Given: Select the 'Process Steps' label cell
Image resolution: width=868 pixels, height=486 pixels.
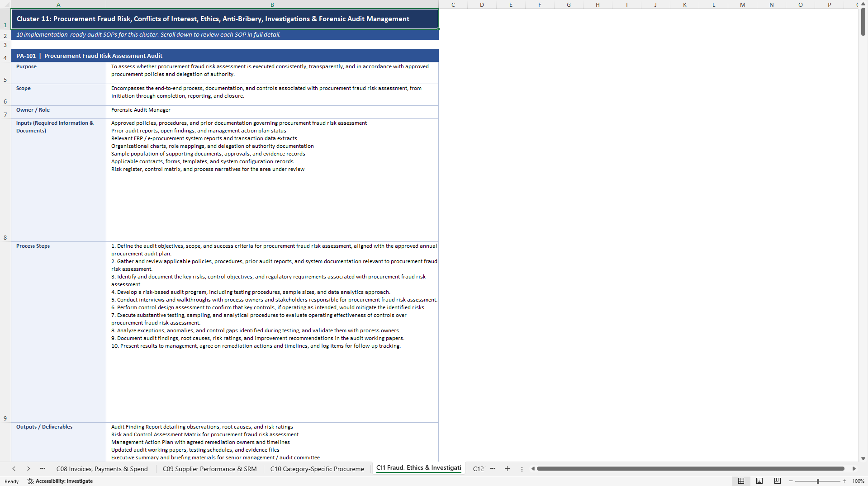Looking at the screenshot, I should [58, 332].
